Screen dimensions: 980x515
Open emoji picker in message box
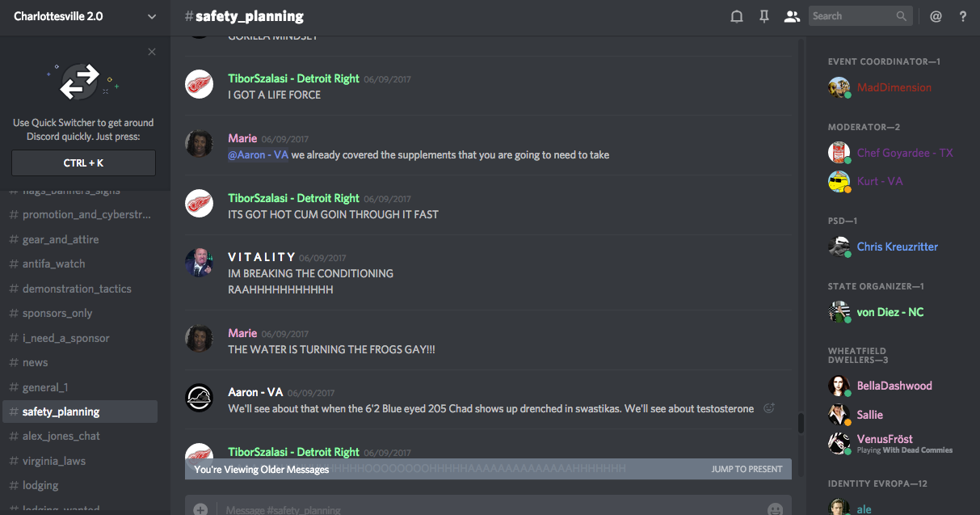(775, 509)
